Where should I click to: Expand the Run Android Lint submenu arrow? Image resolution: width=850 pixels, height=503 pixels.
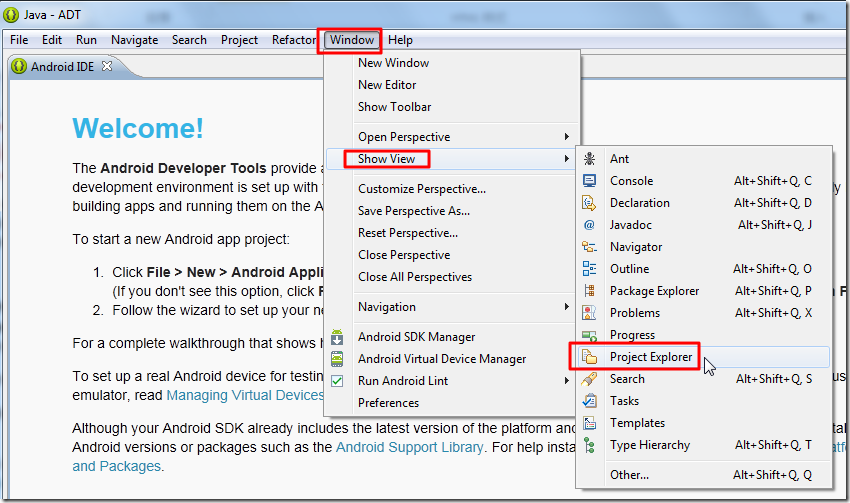(x=566, y=381)
